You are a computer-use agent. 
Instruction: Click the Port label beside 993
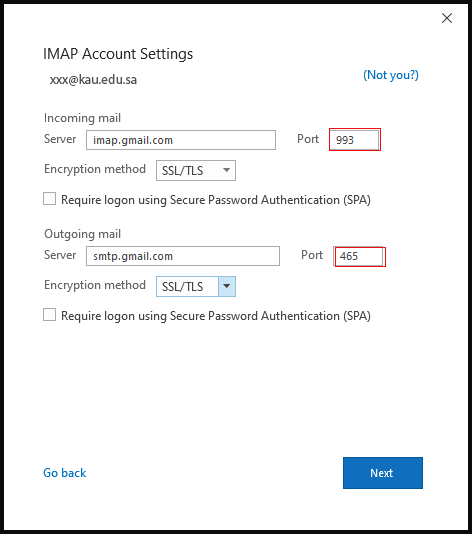click(x=308, y=139)
